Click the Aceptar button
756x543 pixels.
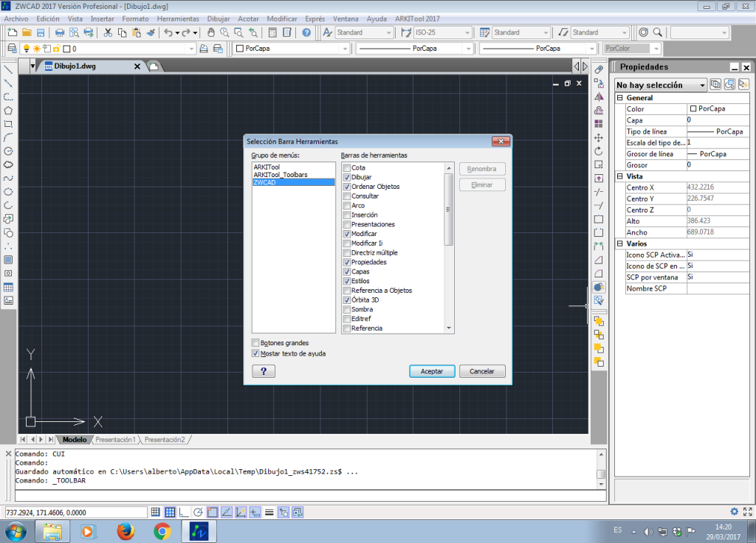tap(432, 371)
